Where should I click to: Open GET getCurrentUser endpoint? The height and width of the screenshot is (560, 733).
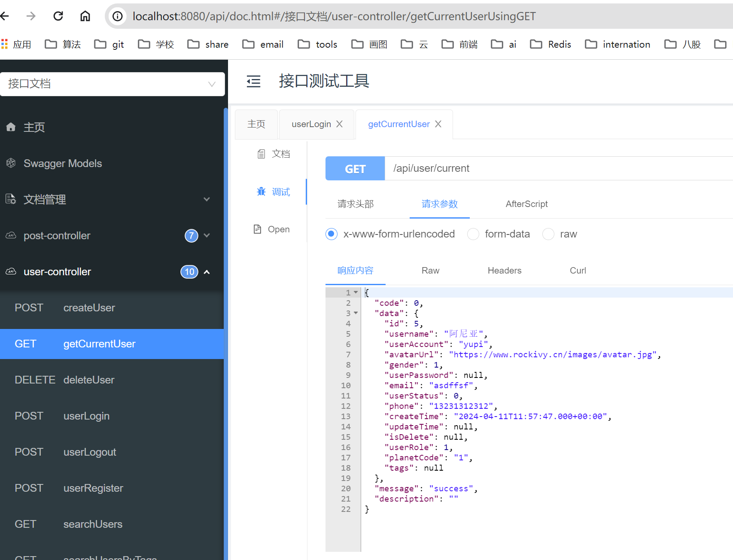click(112, 344)
